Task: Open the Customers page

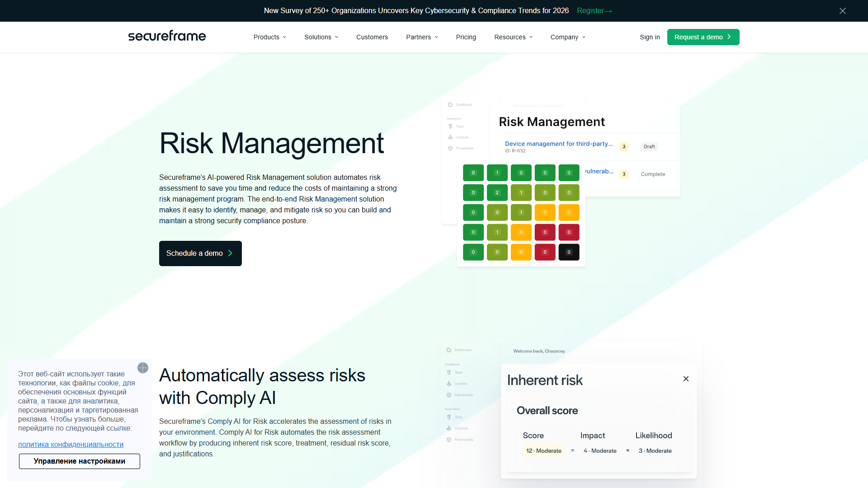Action: [372, 37]
